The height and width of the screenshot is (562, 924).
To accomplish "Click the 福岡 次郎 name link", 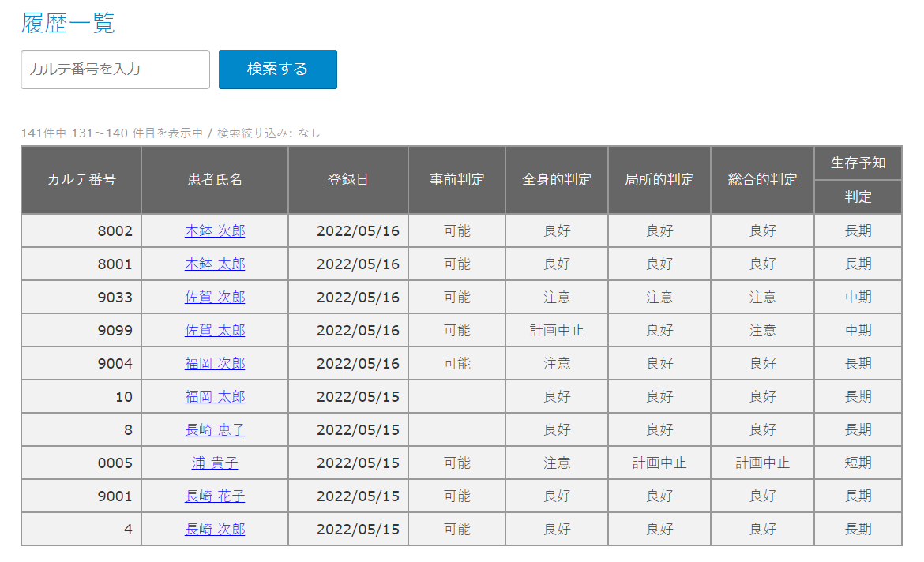I will click(x=215, y=364).
